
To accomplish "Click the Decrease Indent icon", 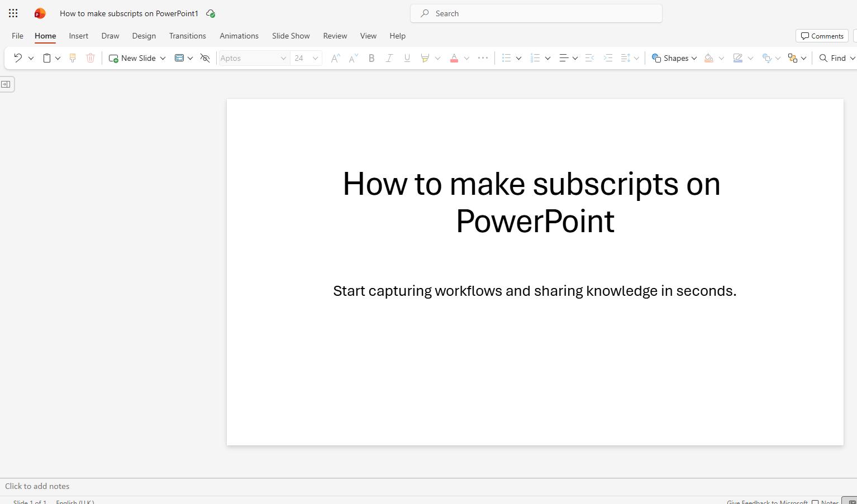I will pyautogui.click(x=589, y=58).
